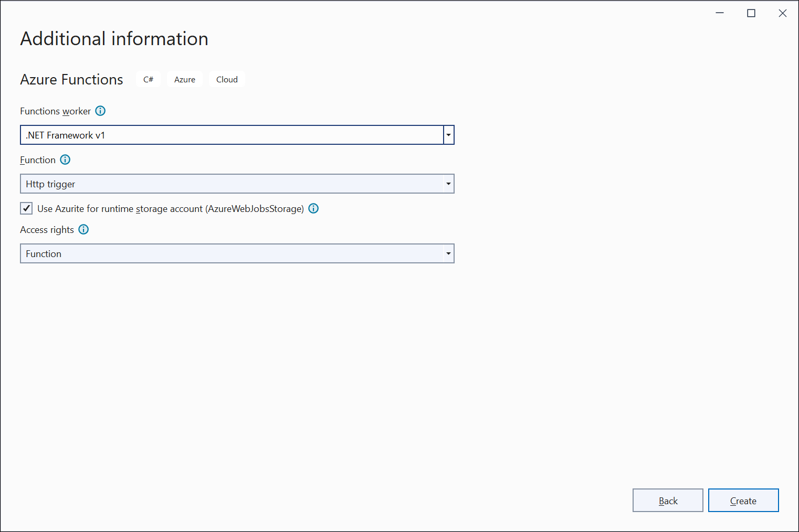Click the info icon next to Function label
The image size is (799, 532).
pyautogui.click(x=65, y=159)
